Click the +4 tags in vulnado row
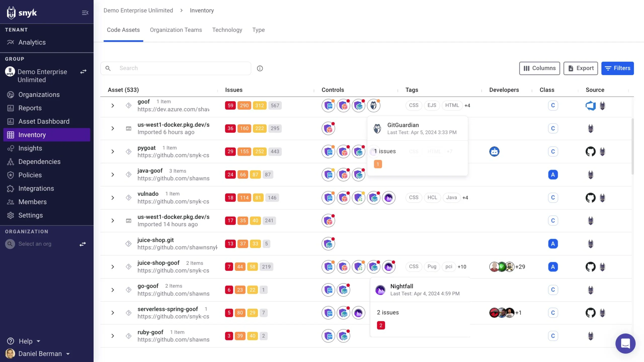 [x=465, y=198]
